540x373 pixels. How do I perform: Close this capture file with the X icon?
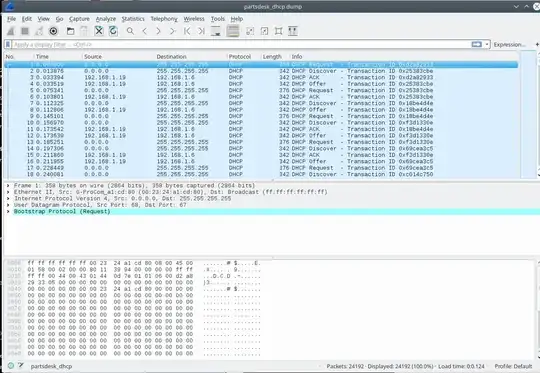99,31
